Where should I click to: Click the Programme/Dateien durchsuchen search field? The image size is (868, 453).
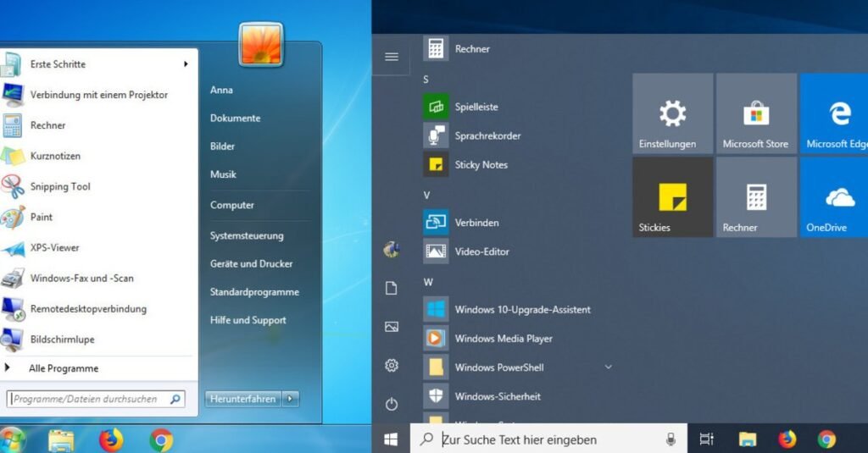[89, 399]
